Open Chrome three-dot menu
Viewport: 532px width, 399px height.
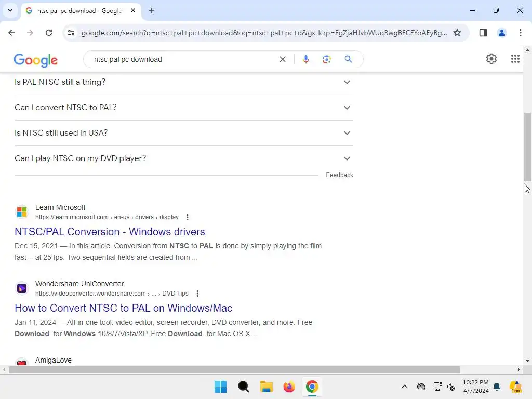[520, 33]
